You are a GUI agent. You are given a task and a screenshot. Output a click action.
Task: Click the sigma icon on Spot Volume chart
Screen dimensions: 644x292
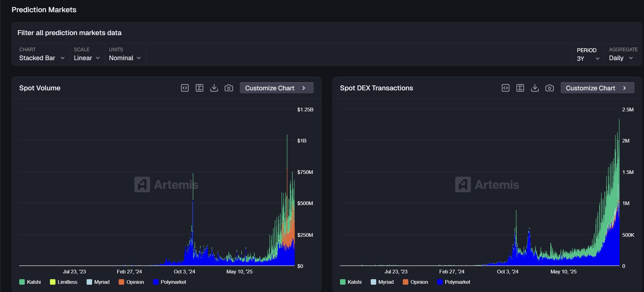199,88
